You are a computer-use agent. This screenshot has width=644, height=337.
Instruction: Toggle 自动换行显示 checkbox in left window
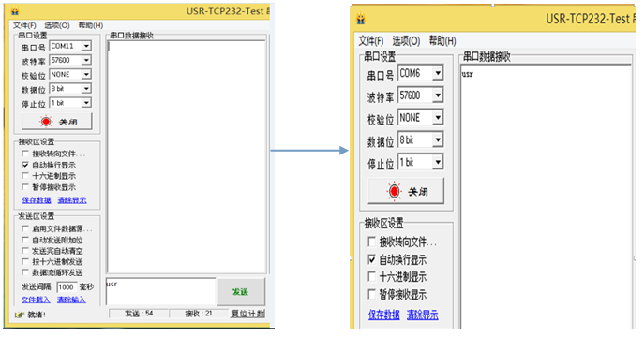25,165
